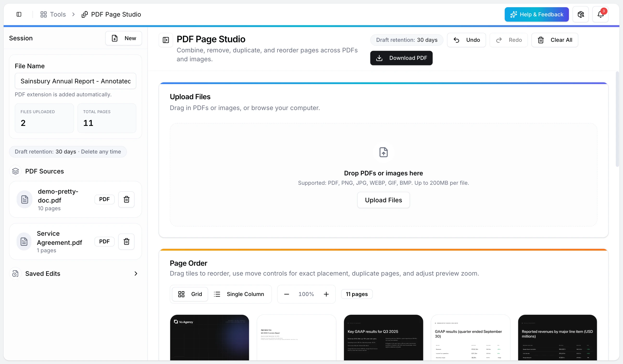623x364 pixels.
Task: Click the package search icon button
Action: click(581, 14)
